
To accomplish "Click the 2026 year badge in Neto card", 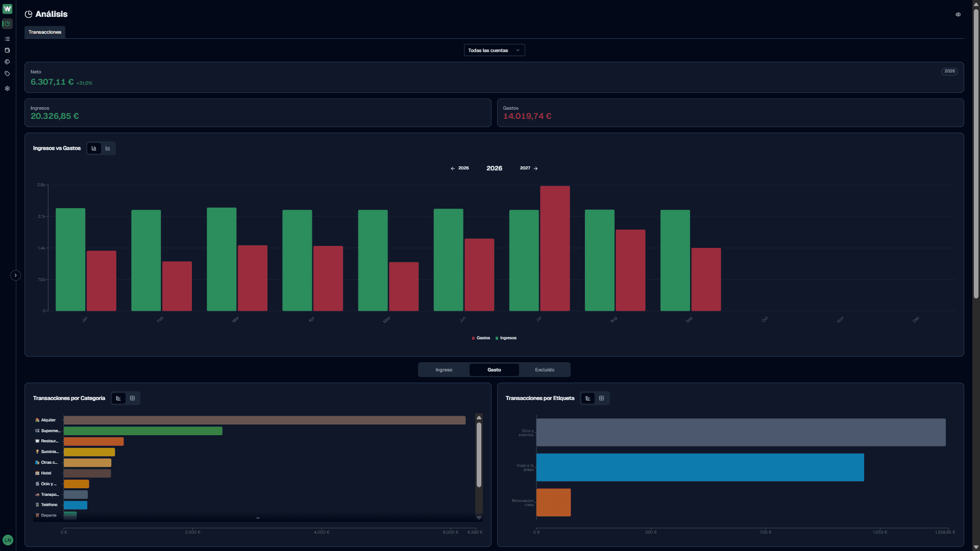I will (949, 71).
